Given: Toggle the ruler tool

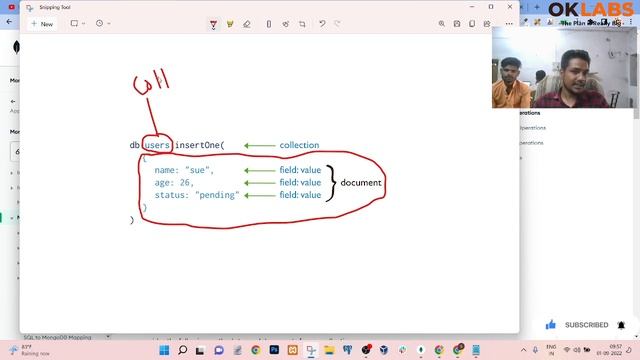Looking at the screenshot, I should point(269,24).
